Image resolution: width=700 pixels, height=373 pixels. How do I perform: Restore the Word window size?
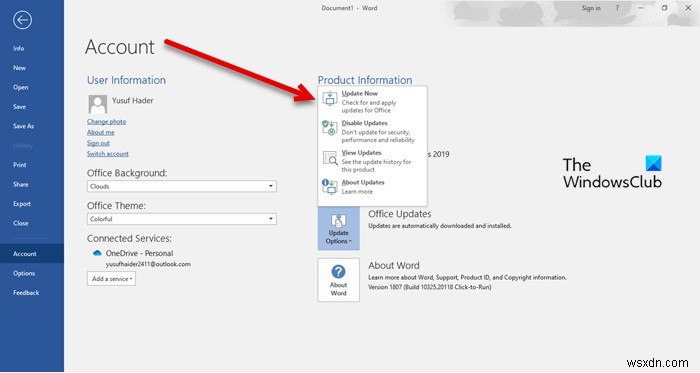(665, 8)
